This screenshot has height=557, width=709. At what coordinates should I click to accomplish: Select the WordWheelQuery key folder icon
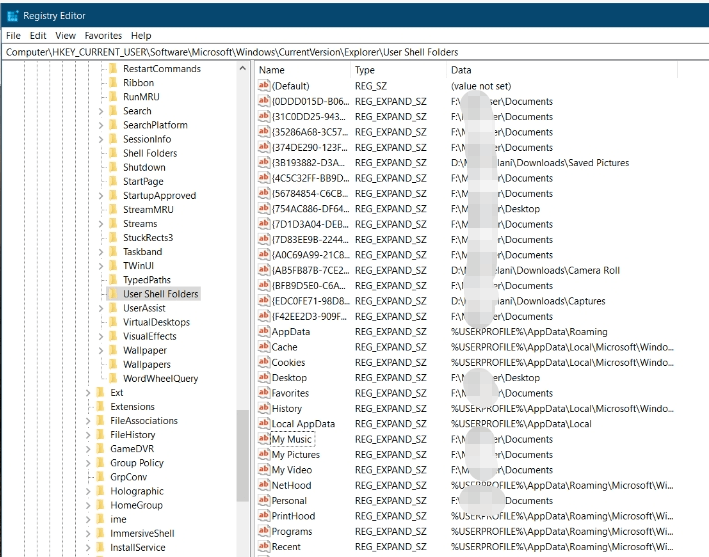pos(113,378)
